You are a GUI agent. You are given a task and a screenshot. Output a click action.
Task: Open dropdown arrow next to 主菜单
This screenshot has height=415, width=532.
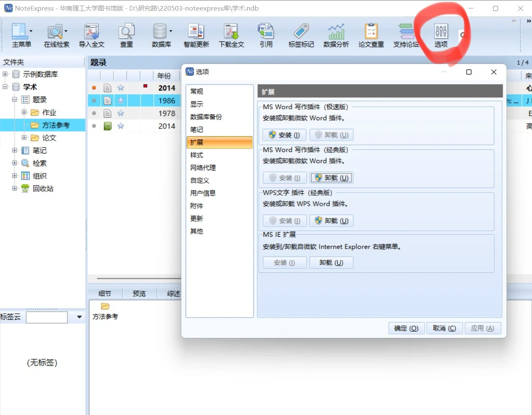point(31,31)
